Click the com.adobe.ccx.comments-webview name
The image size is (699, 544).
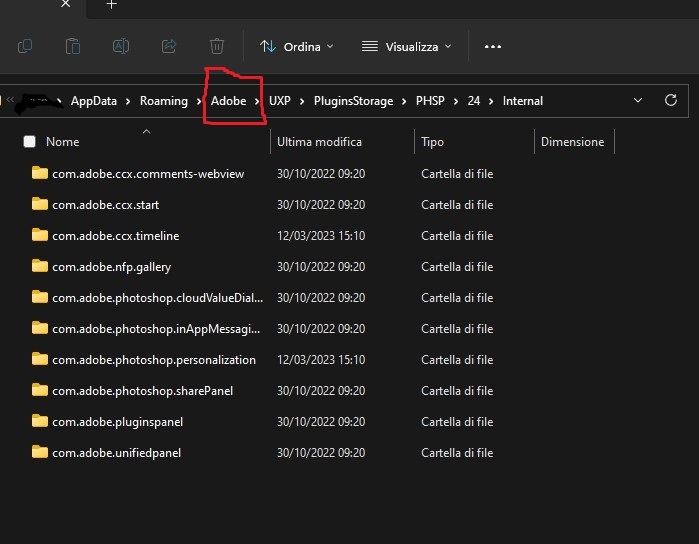(148, 174)
